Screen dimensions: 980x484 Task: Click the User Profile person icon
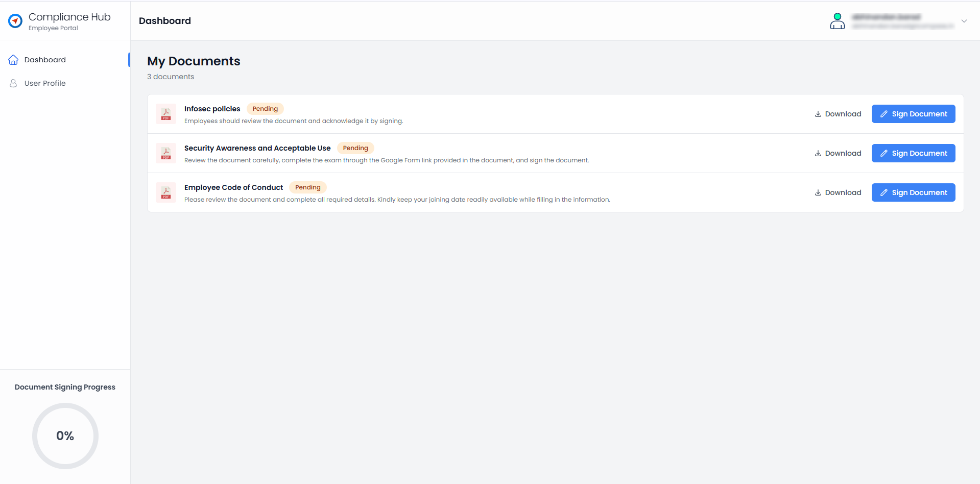[x=13, y=83]
